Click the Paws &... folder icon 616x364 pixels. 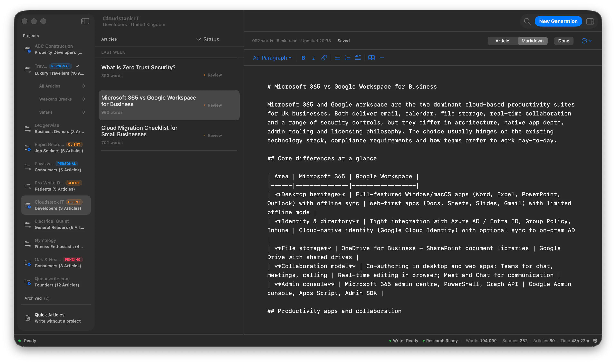(28, 167)
